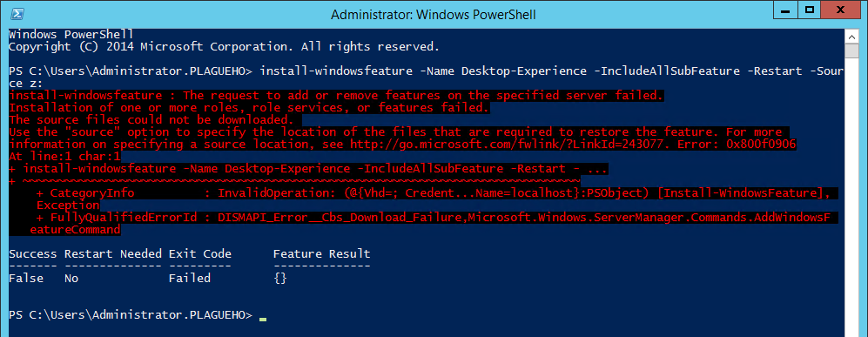
Task: Click the error code 0x800f0906
Action: [x=761, y=144]
